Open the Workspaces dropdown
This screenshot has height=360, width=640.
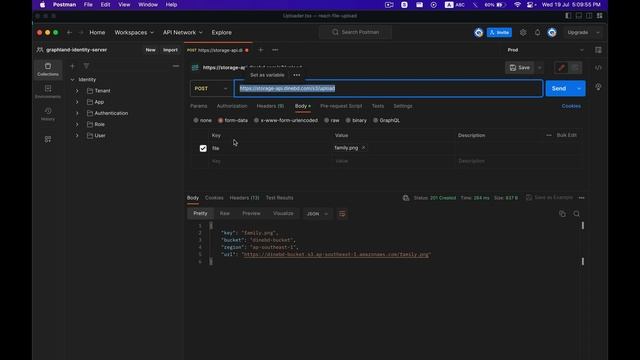134,32
